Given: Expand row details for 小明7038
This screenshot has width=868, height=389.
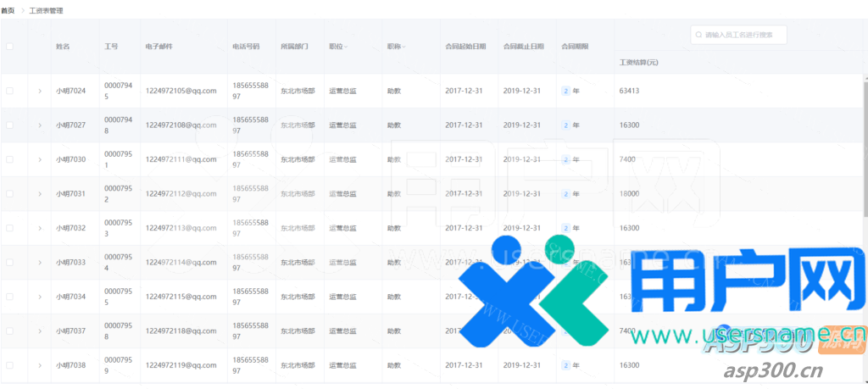Looking at the screenshot, I should (x=39, y=365).
